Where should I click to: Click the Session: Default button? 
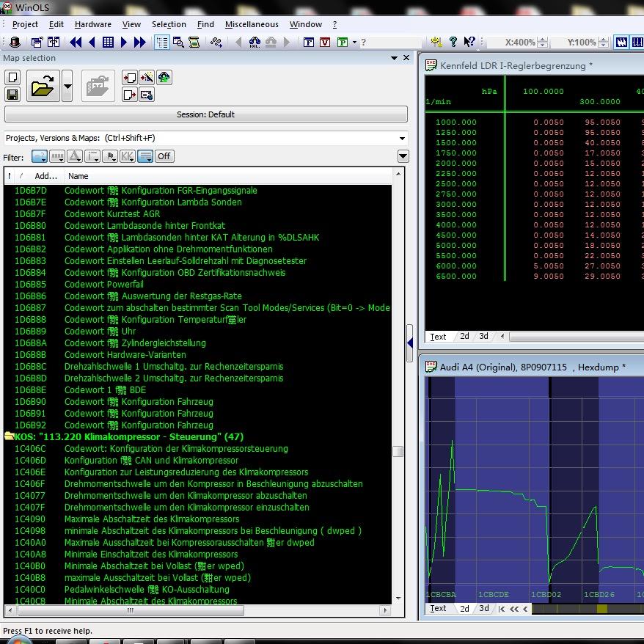pos(205,114)
